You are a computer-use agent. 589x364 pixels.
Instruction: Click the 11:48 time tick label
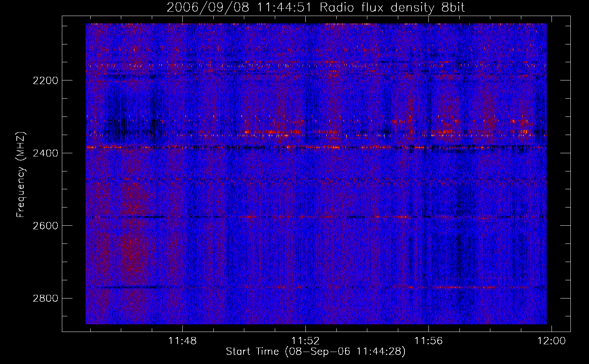182,341
